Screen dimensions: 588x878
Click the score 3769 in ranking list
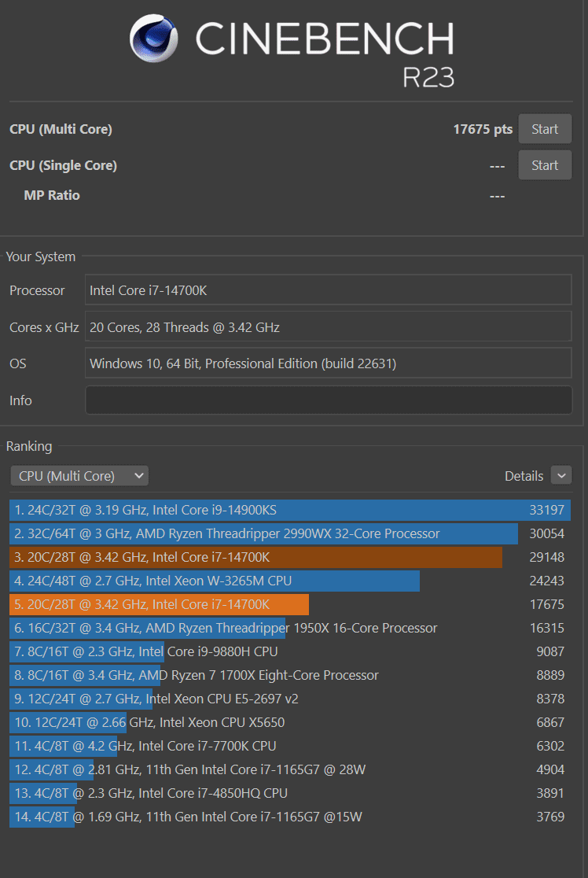tap(550, 817)
